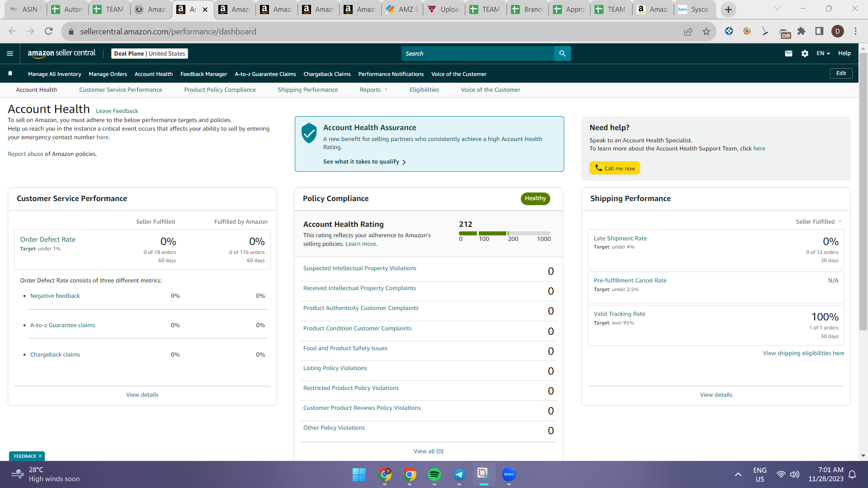Open Telegram from the taskbar
This screenshot has width=868, height=488.
coord(459,474)
